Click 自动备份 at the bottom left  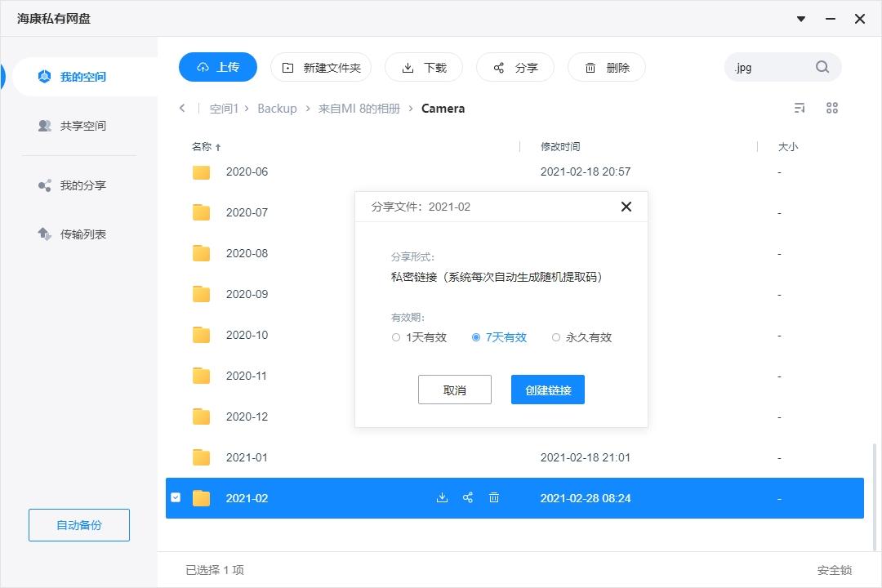click(x=78, y=525)
